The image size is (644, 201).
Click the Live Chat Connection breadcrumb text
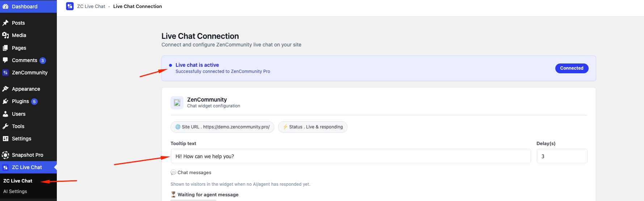pos(138,6)
